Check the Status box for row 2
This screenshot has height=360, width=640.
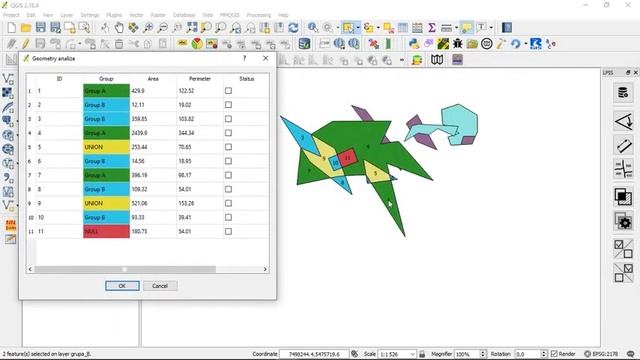click(x=229, y=105)
